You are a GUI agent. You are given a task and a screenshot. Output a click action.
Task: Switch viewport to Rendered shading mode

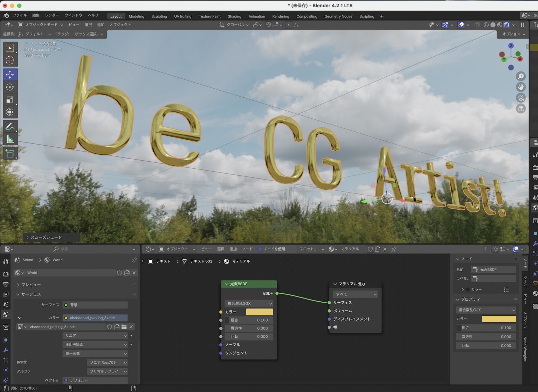tap(506, 25)
